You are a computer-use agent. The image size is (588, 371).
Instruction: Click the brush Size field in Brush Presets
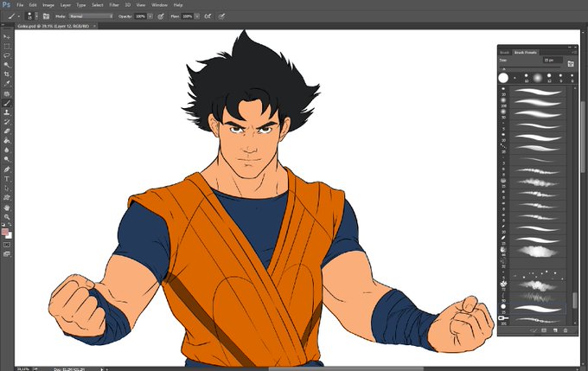coord(553,60)
